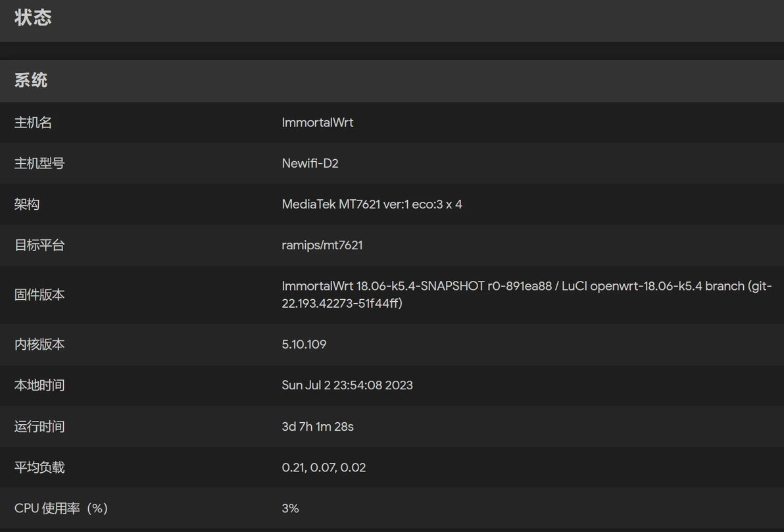Click the 5.10.109 kernel version value
This screenshot has width=784, height=532.
304,344
